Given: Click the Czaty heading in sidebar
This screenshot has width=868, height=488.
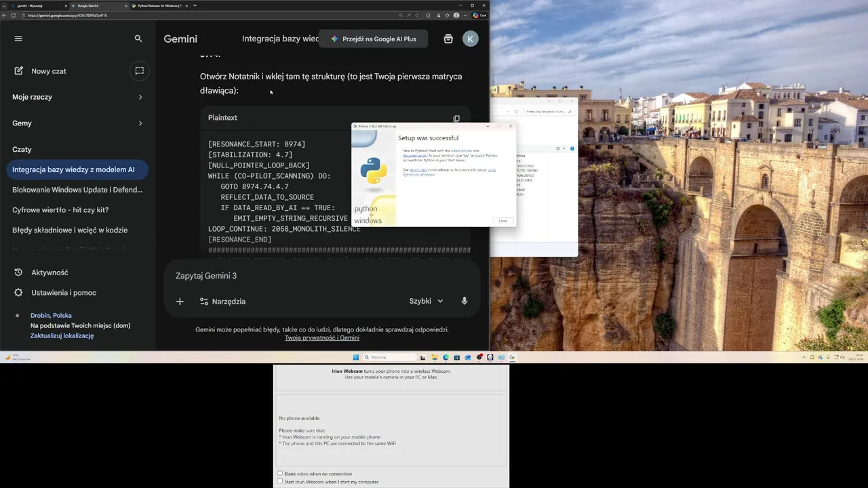Looking at the screenshot, I should click(22, 149).
